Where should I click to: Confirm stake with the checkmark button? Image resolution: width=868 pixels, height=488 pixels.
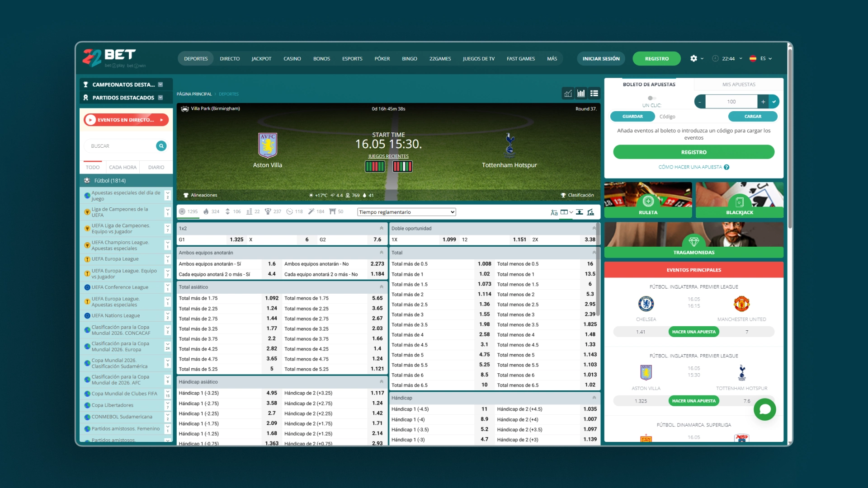(774, 102)
